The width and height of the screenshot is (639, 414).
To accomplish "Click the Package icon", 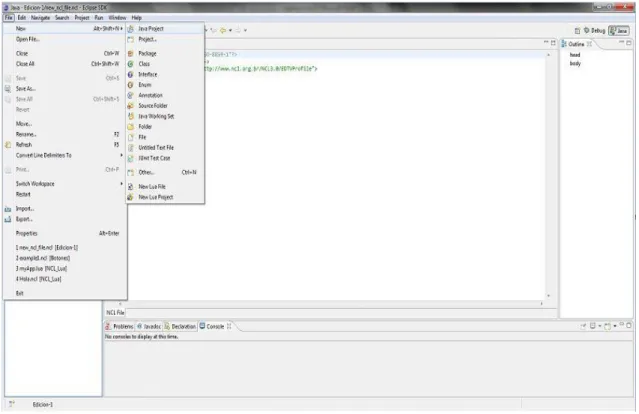I will [x=131, y=53].
